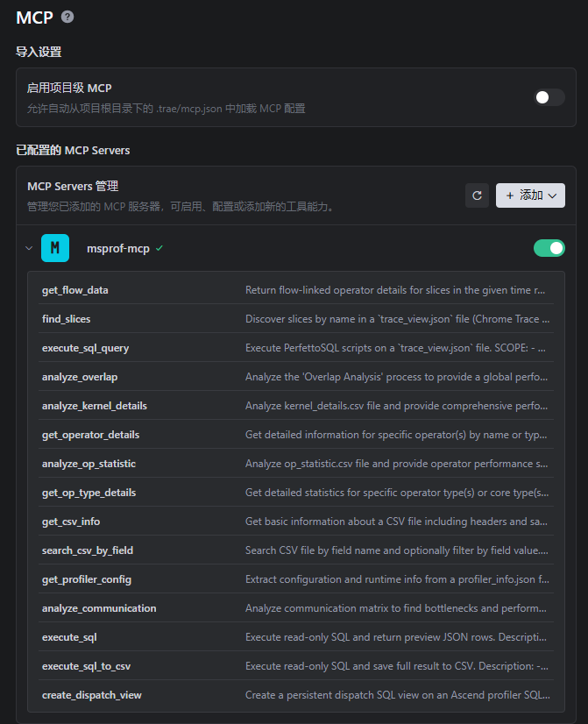Refresh the MCP servers list
Screen dimensions: 588x724
(x=477, y=195)
